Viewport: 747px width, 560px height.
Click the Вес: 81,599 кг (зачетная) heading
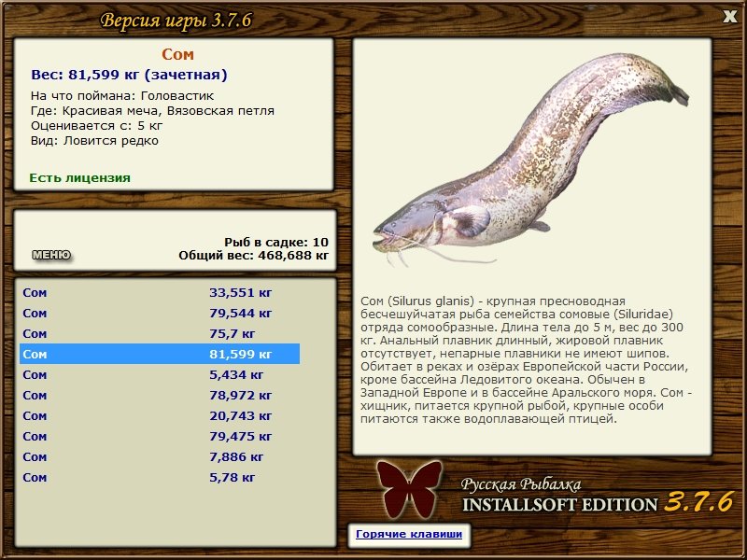pos(129,75)
